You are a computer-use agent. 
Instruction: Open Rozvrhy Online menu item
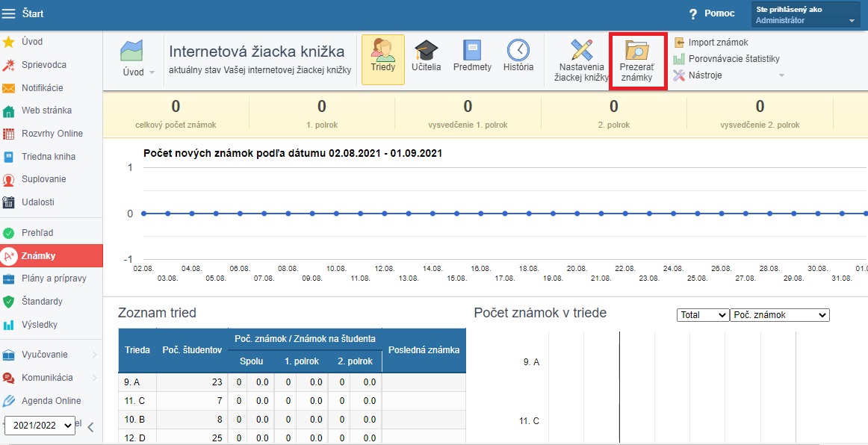52,134
